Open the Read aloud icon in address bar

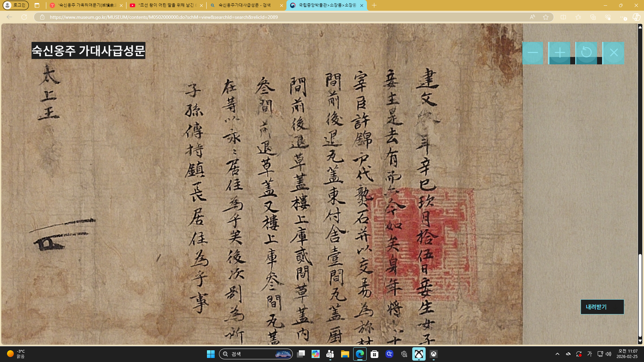point(532,17)
